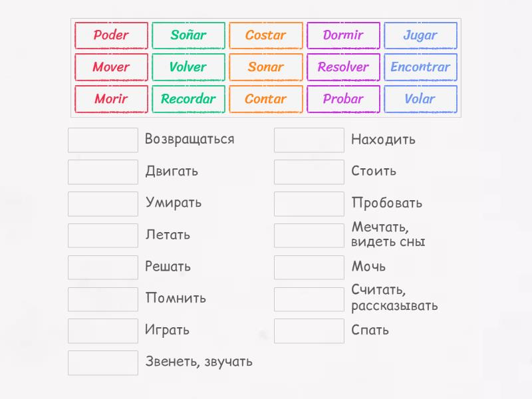
Task: Click the "Soñar" card
Action: [188, 36]
